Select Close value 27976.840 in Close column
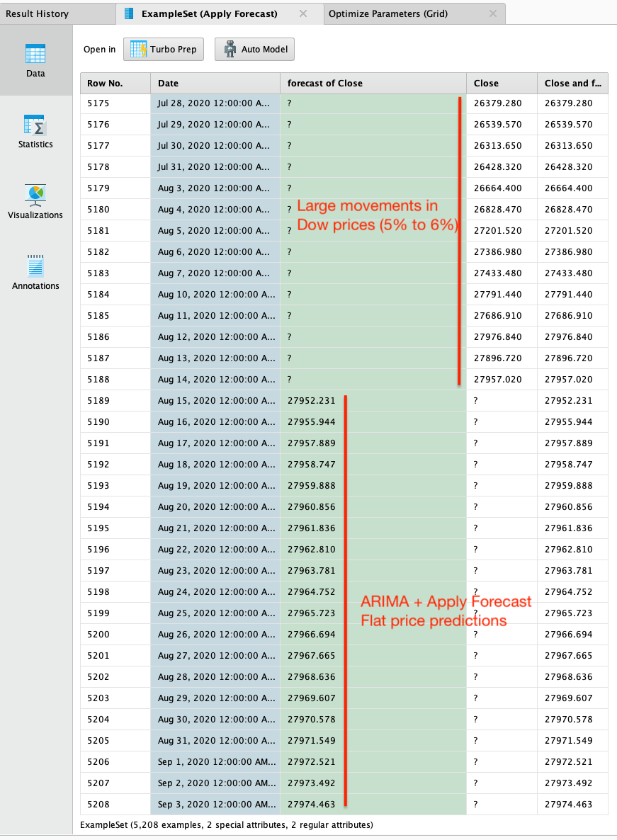The image size is (617, 840). pyautogui.click(x=502, y=337)
